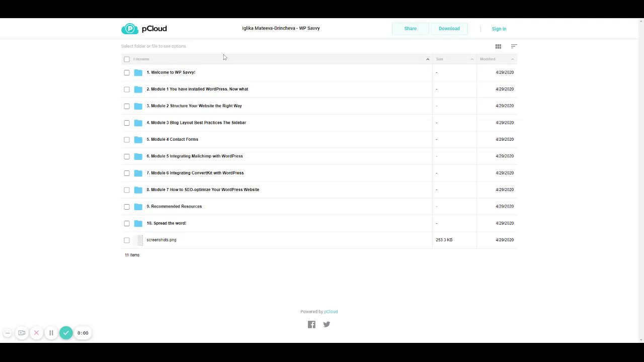This screenshot has height=362, width=644.
Task: Click folder icon of Module 3 Blog Layout
Action: [138, 123]
